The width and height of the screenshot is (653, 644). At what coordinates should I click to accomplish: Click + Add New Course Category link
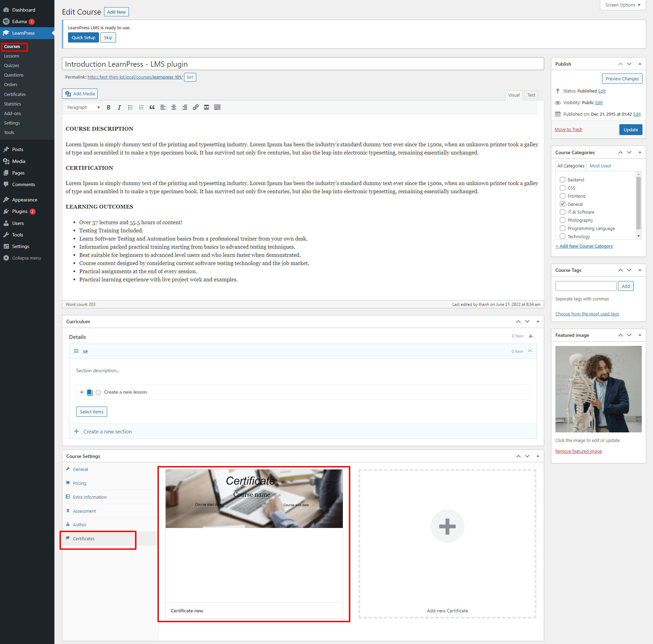pos(584,246)
